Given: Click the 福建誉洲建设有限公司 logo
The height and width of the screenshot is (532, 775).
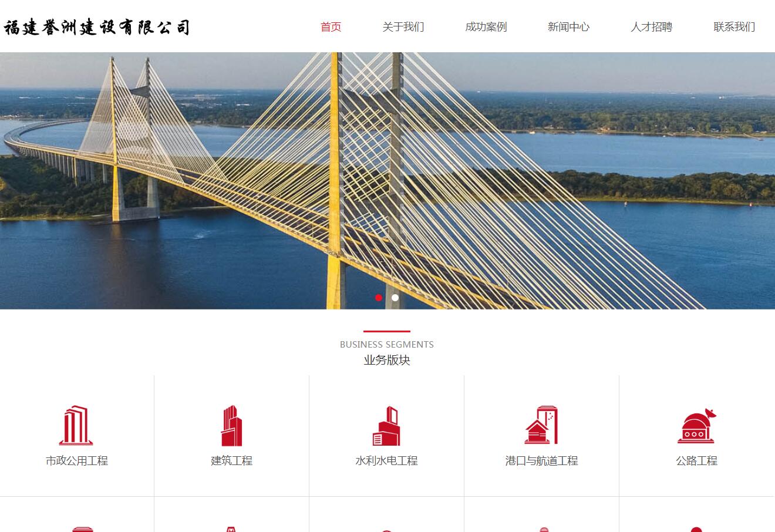Looking at the screenshot, I should [x=97, y=27].
